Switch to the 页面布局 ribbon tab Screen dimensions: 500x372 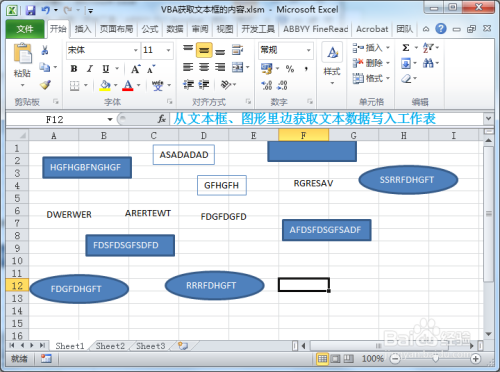point(116,29)
